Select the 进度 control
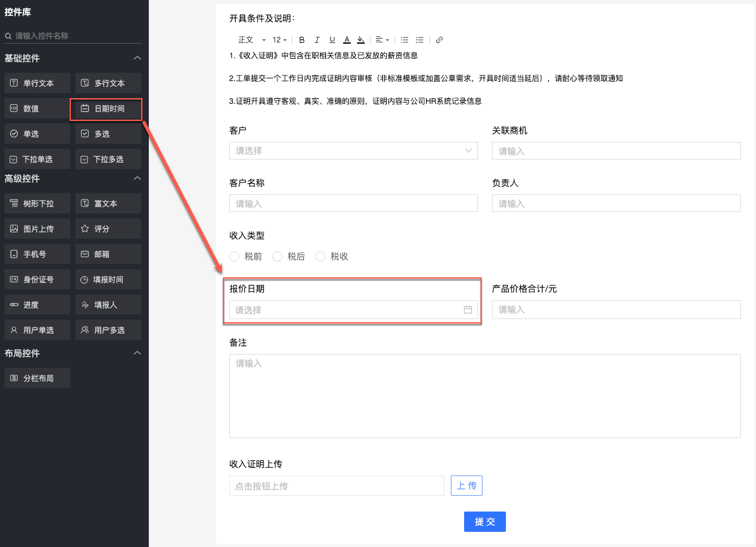The height and width of the screenshot is (547, 756). [x=37, y=305]
